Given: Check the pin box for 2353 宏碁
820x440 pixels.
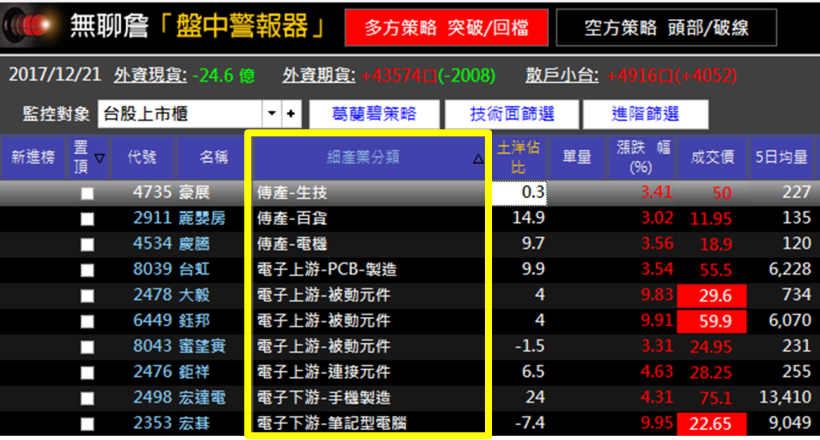Looking at the screenshot, I should (87, 424).
